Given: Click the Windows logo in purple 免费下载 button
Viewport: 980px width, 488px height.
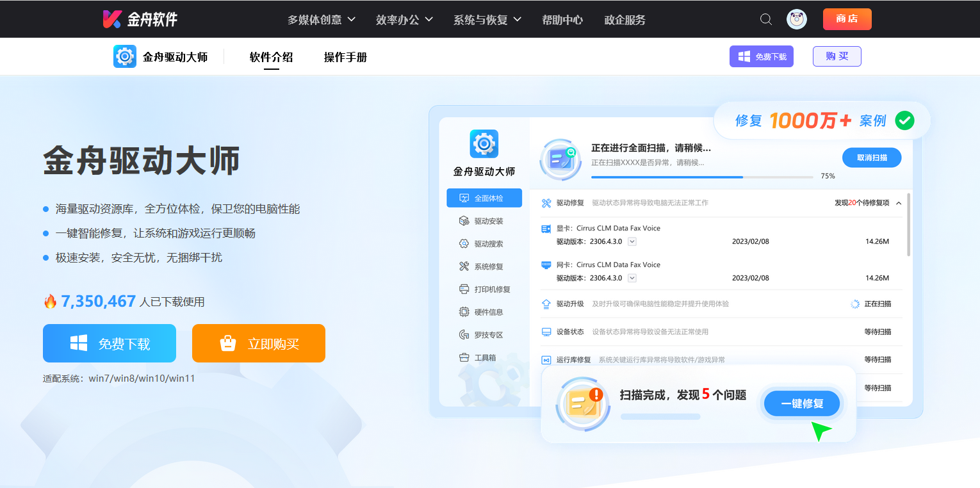Looking at the screenshot, I should tap(744, 56).
